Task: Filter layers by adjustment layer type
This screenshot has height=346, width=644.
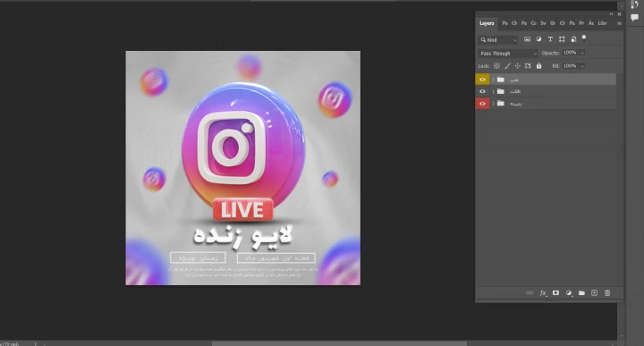Action: click(538, 39)
